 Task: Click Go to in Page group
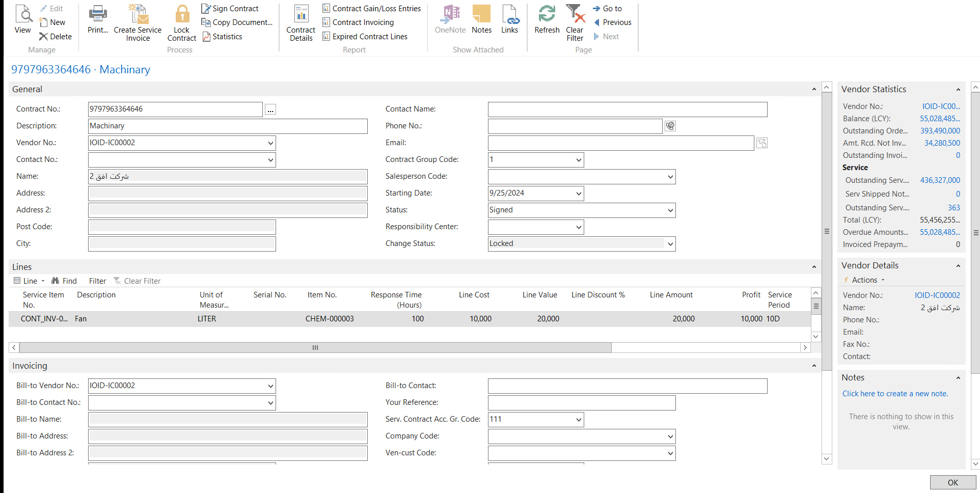tap(607, 9)
